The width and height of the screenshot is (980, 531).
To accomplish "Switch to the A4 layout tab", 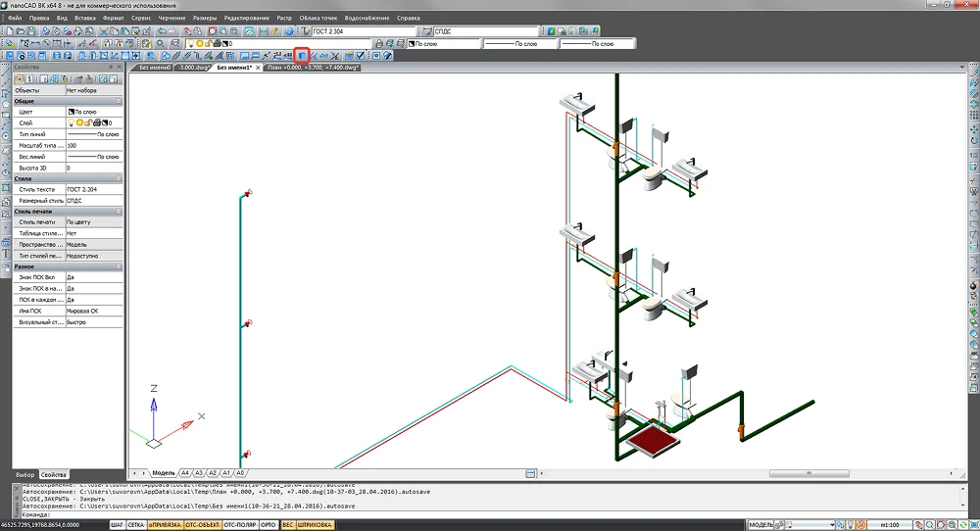I will tap(185, 473).
